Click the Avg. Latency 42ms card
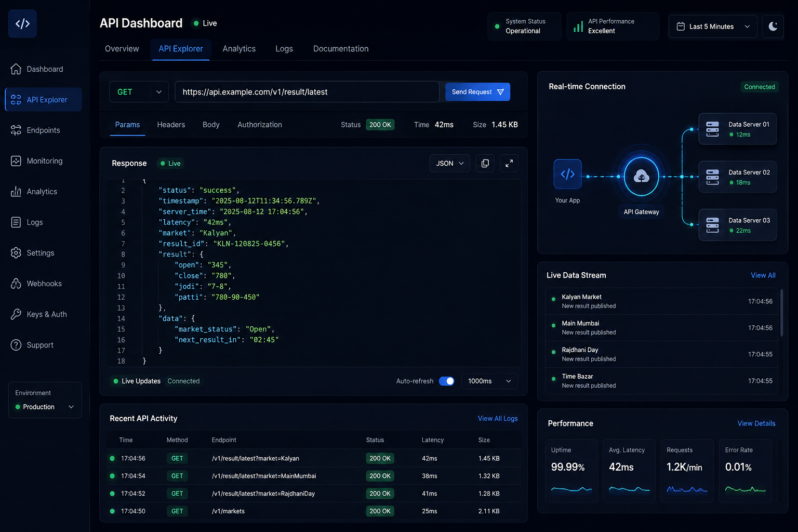 [629, 471]
